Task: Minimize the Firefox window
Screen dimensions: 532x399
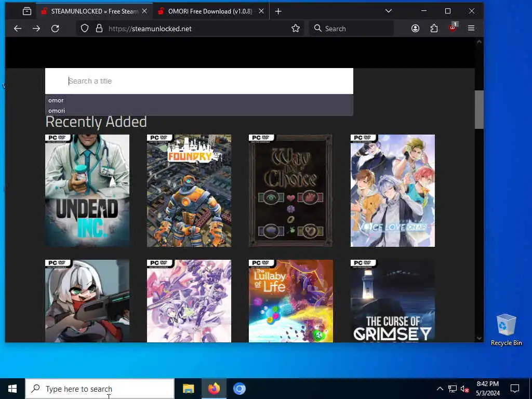Action: click(424, 11)
